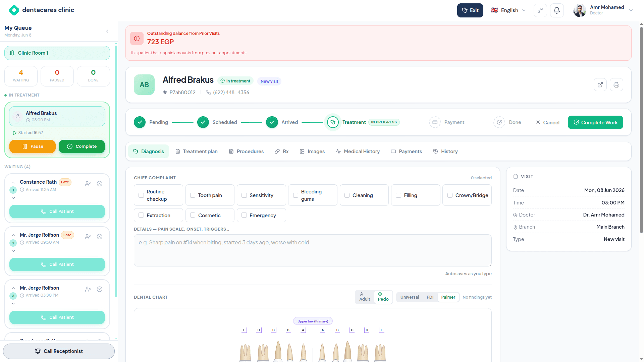Open the Medical History tab
This screenshot has height=362, width=644.
pos(358,152)
